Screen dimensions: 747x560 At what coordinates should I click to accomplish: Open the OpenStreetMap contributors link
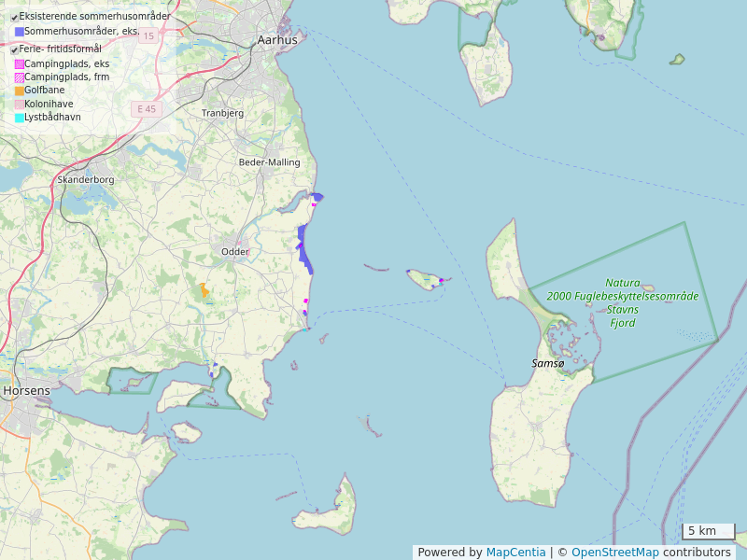614,553
